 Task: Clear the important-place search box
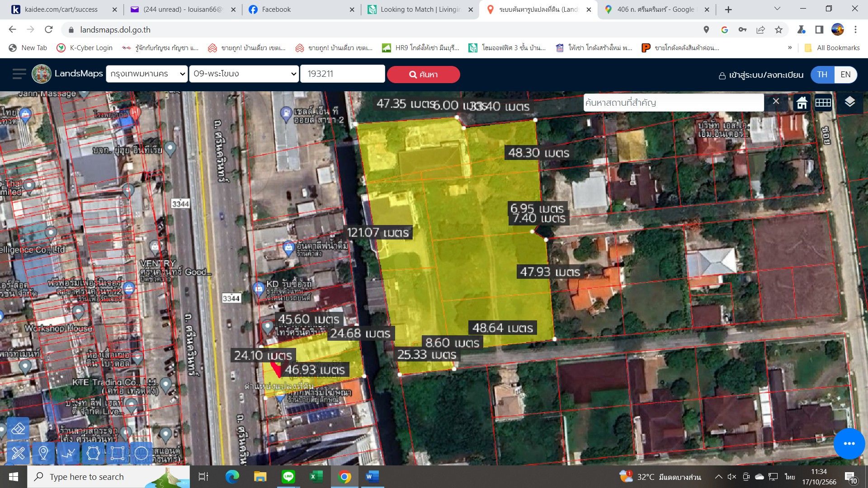(776, 101)
